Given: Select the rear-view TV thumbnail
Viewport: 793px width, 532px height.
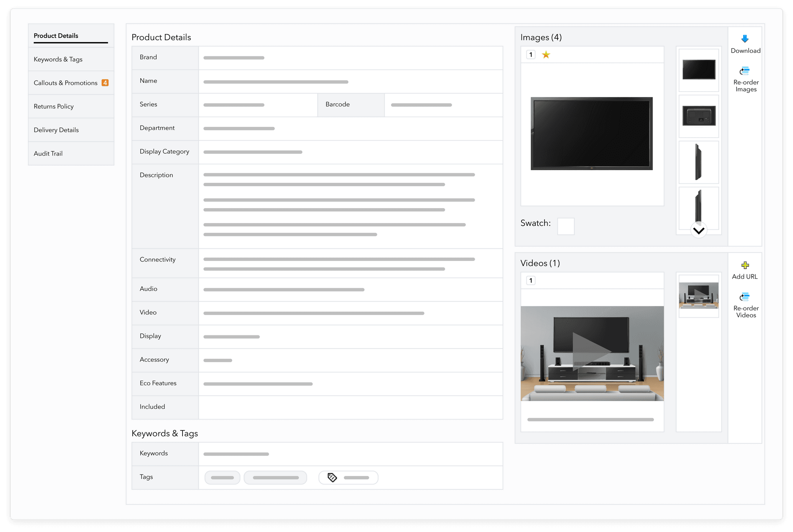Looking at the screenshot, I should coord(699,116).
